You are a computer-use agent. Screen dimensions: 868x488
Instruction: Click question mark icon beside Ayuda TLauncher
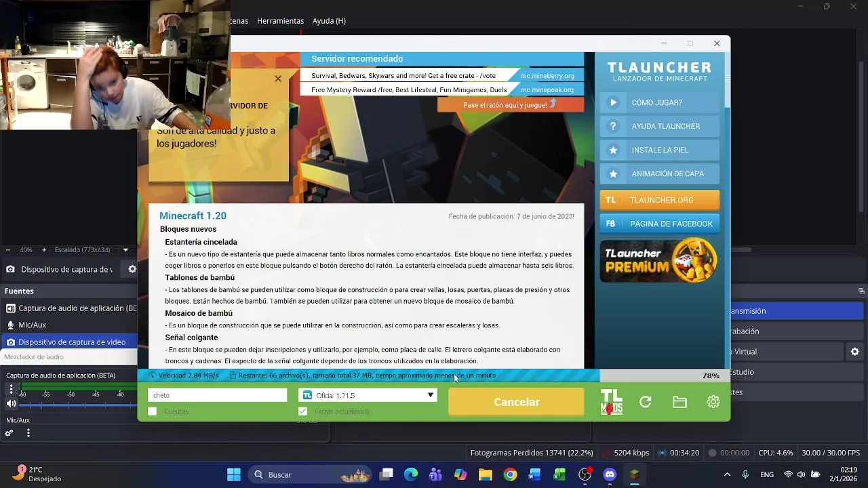(613, 126)
